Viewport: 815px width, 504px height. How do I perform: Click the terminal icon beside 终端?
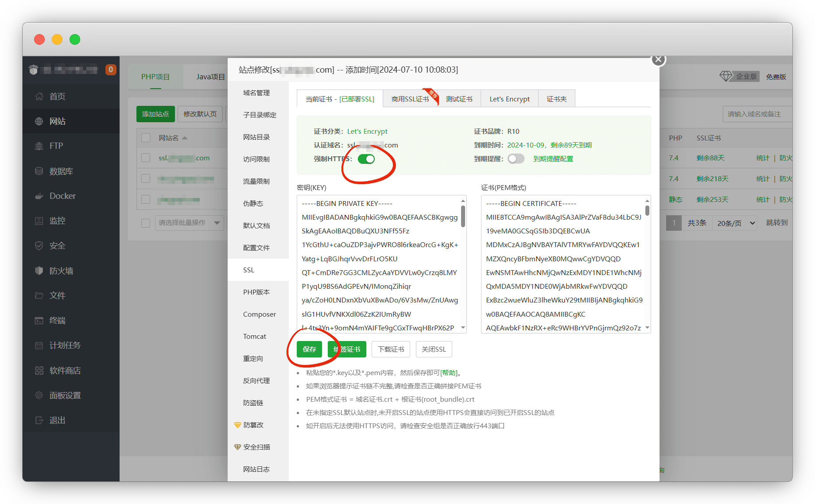click(x=39, y=321)
